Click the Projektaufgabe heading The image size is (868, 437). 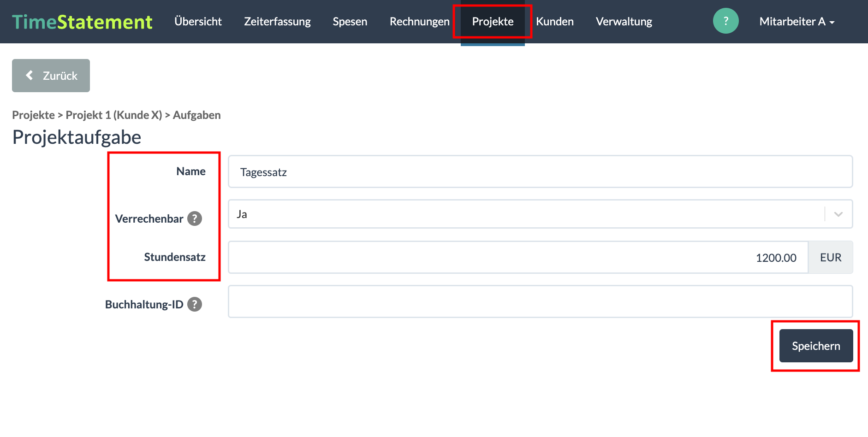click(77, 137)
